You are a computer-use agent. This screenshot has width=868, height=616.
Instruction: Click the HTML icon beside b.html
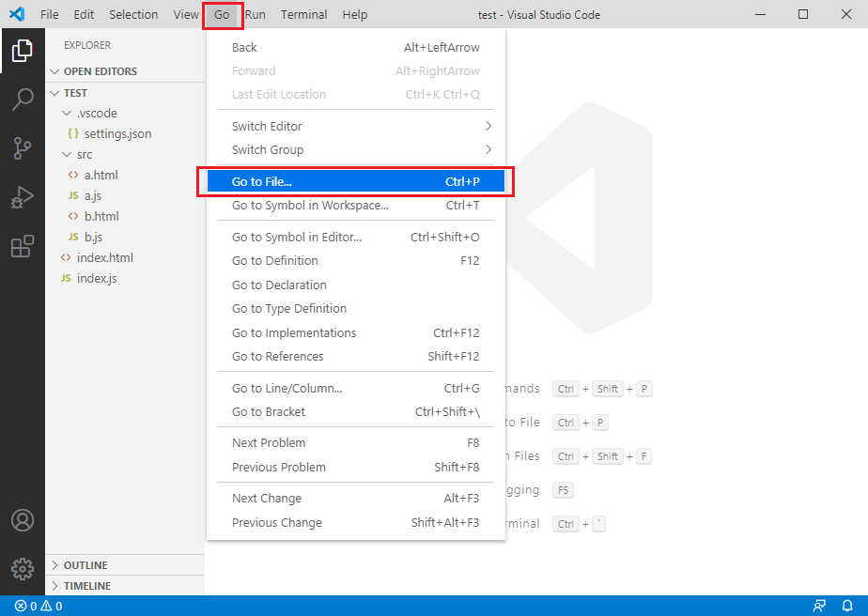(73, 216)
